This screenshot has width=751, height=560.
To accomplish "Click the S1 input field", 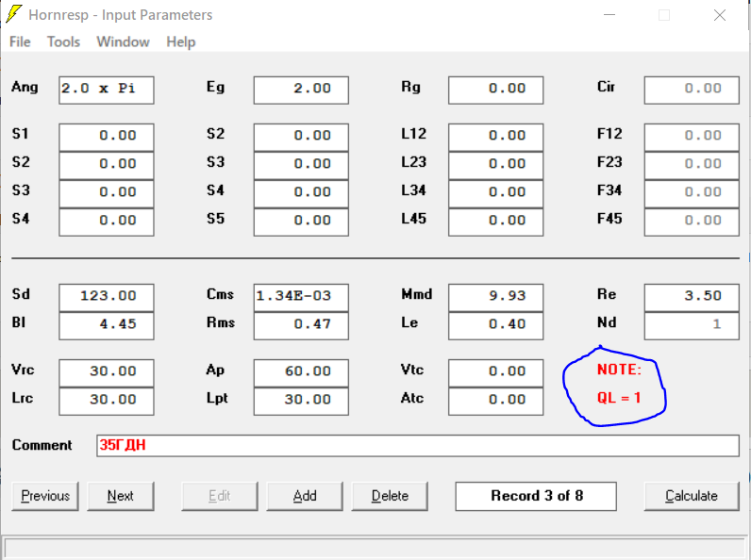I will [x=107, y=138].
